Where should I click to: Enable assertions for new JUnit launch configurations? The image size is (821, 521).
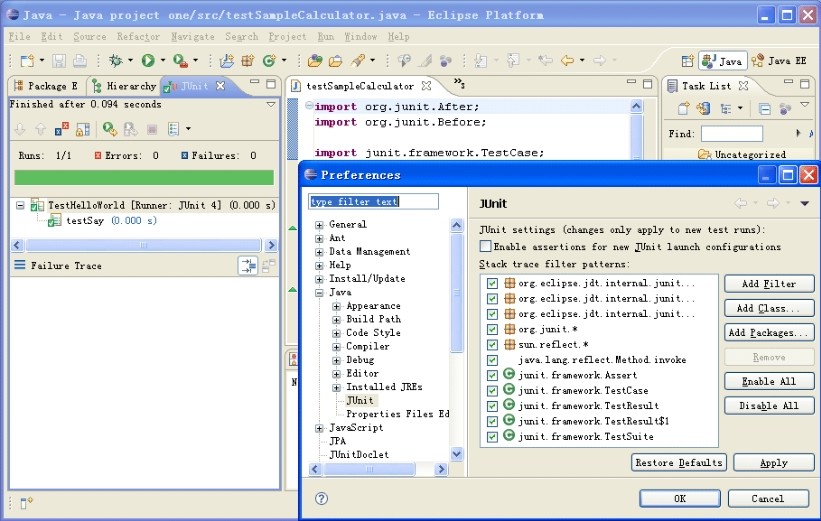[x=486, y=246]
